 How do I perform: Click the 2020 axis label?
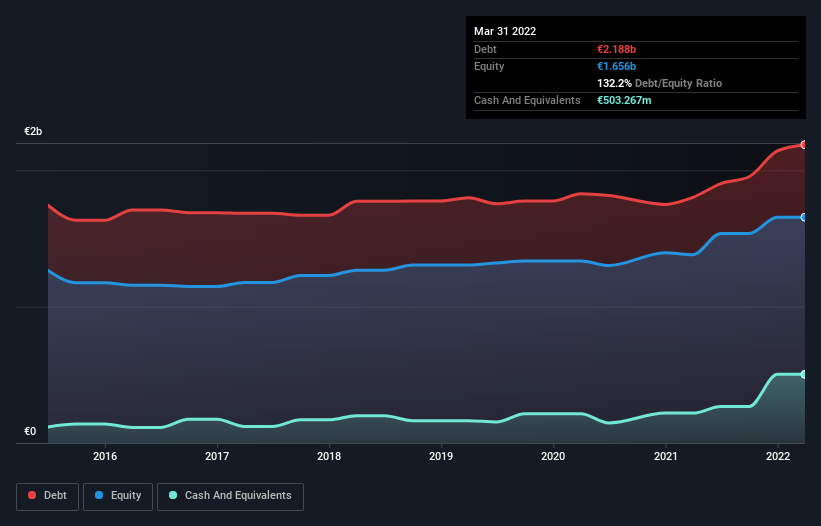[x=553, y=456]
